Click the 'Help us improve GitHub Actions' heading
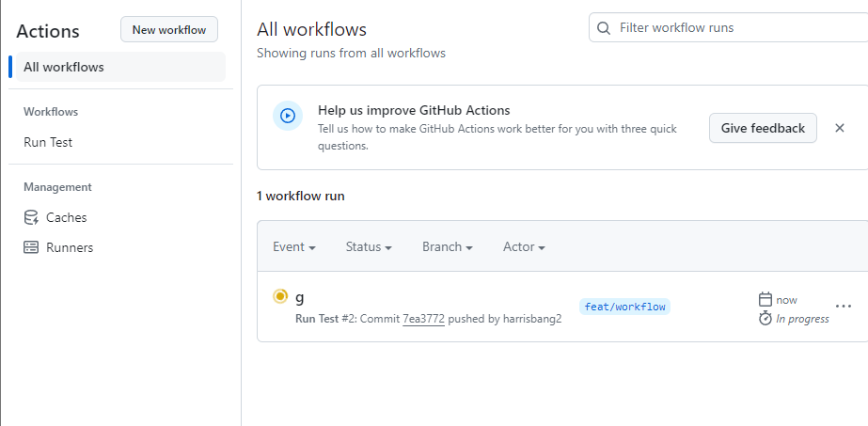The width and height of the screenshot is (868, 426). click(414, 110)
